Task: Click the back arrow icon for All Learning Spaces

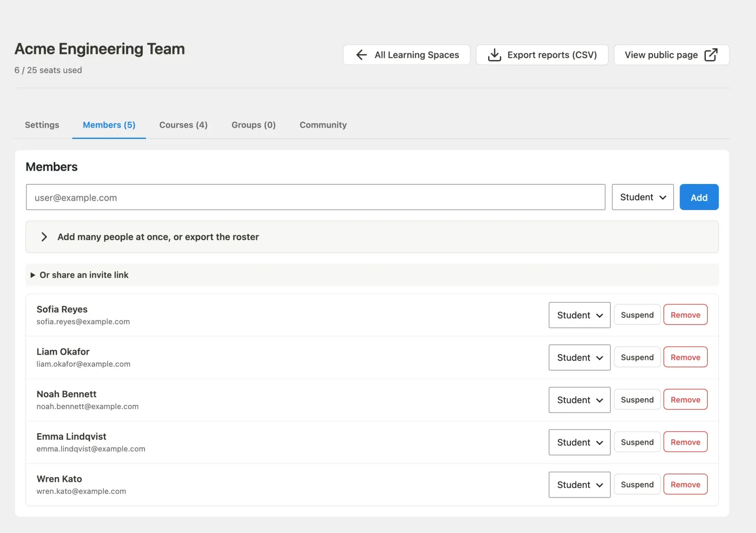Action: pyautogui.click(x=361, y=55)
